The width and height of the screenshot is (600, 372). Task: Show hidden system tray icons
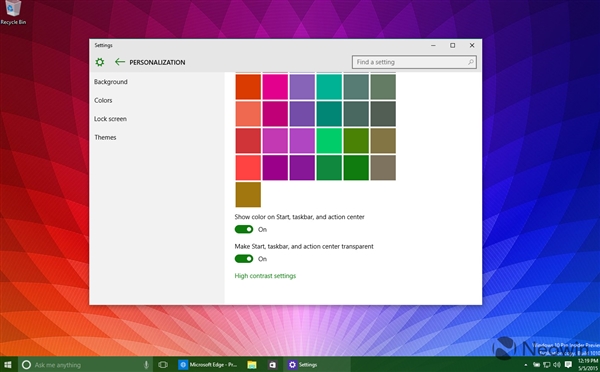[x=525, y=365]
